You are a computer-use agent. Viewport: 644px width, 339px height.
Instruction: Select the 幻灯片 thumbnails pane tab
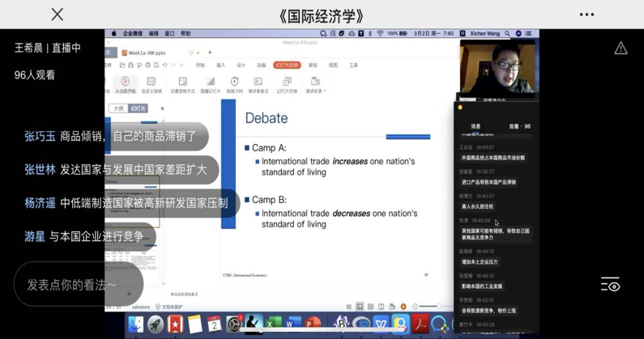coord(138,108)
